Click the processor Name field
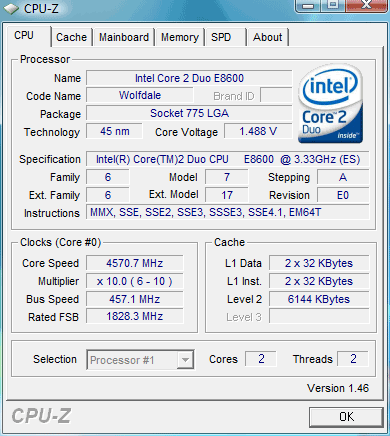Screen dimensions: 390x436 coord(189,78)
